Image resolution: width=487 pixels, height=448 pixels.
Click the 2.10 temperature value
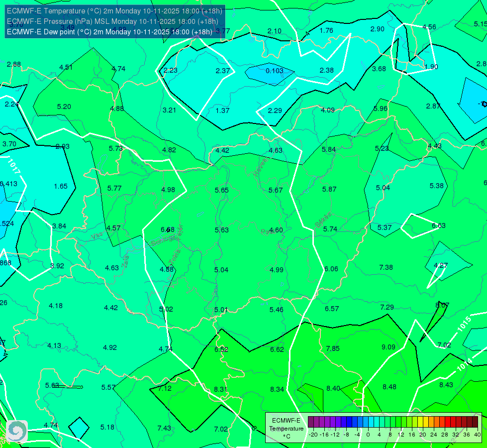[x=274, y=31]
